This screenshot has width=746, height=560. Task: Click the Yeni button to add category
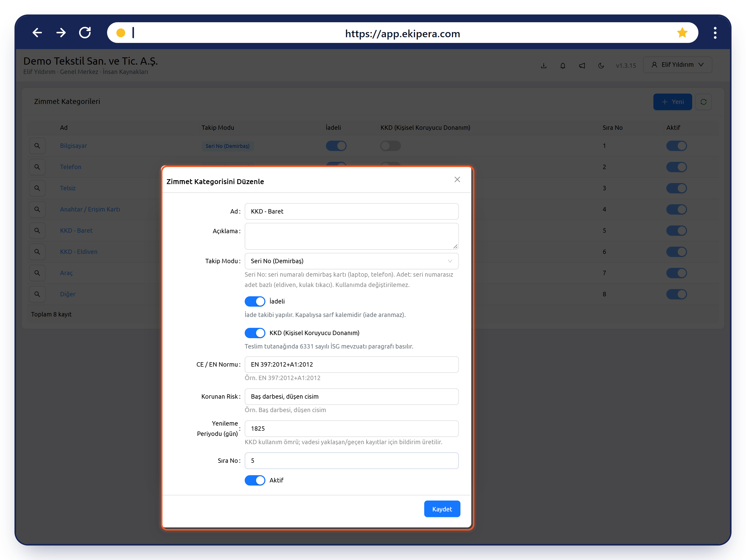pos(673,102)
